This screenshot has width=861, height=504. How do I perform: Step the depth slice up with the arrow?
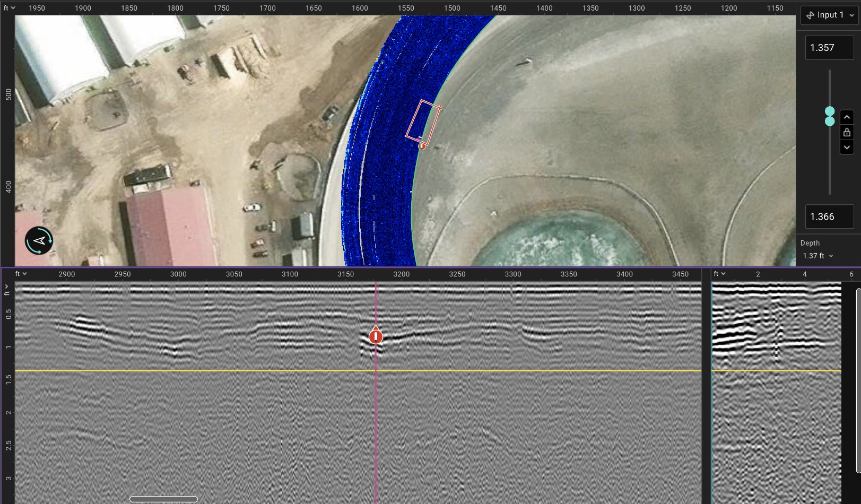tap(847, 117)
